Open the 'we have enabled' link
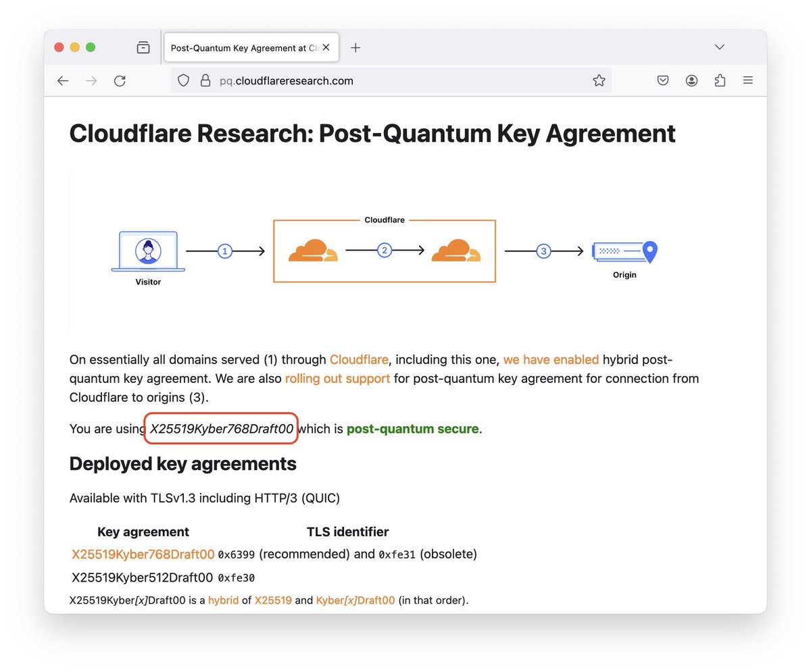The width and height of the screenshot is (811, 672). 551,359
